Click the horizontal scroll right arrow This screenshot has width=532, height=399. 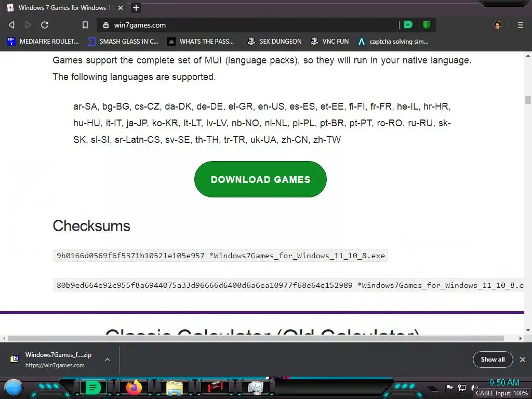coord(521,338)
